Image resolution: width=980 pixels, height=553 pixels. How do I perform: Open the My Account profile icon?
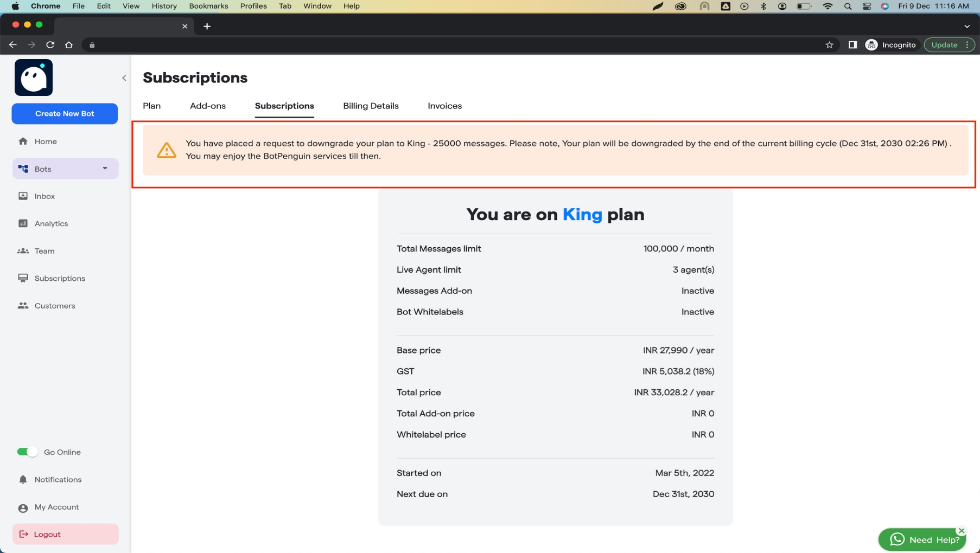point(23,507)
